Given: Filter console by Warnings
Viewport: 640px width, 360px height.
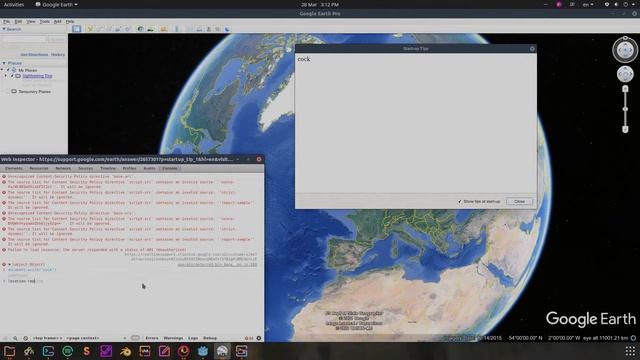Looking at the screenshot, I should click(173, 338).
